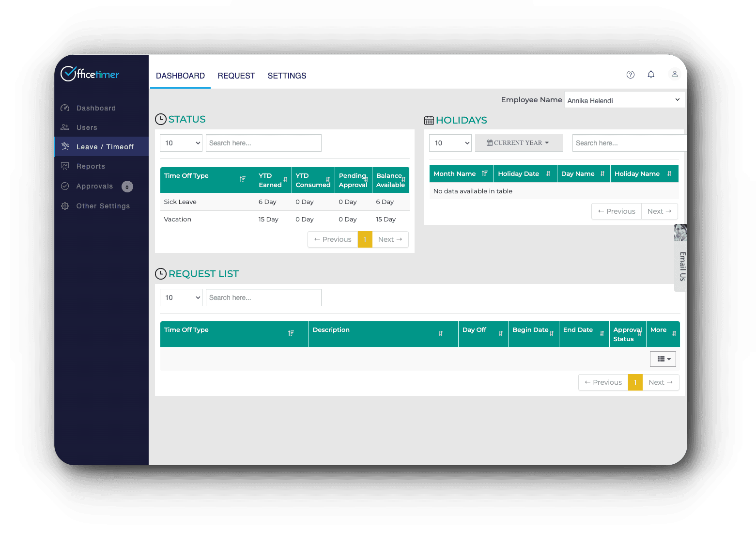Open the notifications bell icon
The image size is (756, 534).
point(651,75)
